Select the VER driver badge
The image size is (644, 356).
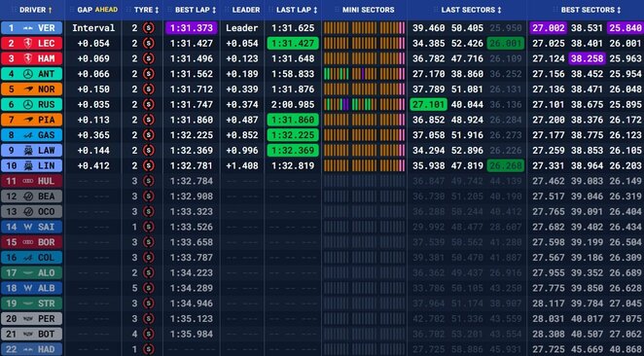click(x=32, y=28)
